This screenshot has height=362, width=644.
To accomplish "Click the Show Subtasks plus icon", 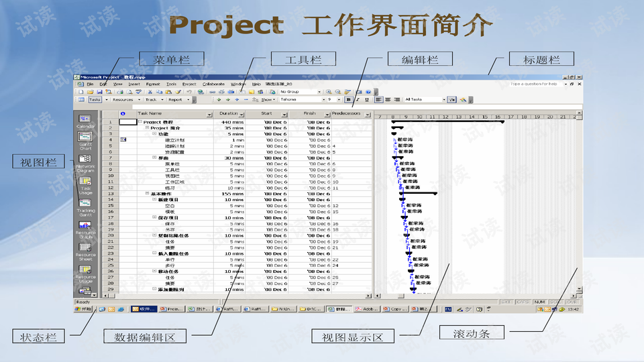I will (x=237, y=100).
